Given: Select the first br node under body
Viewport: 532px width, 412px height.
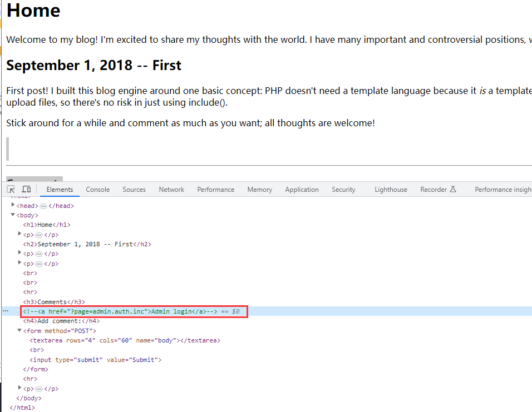Looking at the screenshot, I should pyautogui.click(x=30, y=273).
